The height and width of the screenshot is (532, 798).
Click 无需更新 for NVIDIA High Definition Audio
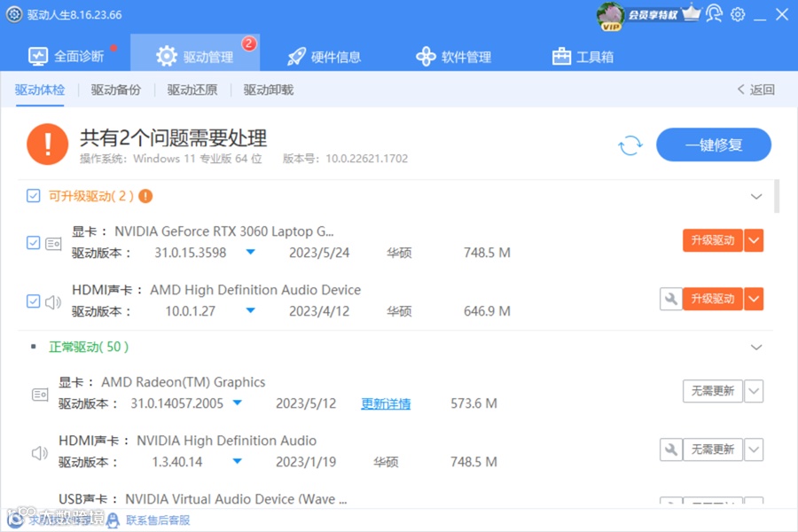[713, 450]
